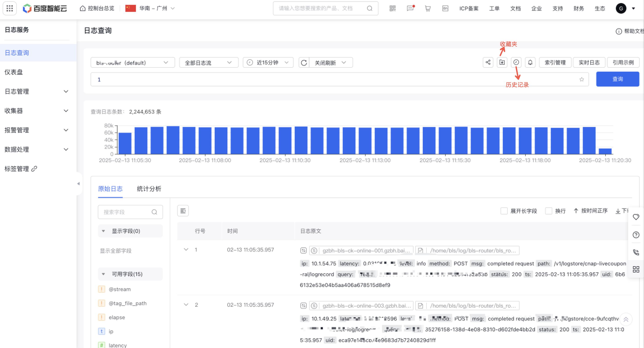
Task: Switch language with the En icon
Action: (445, 8)
